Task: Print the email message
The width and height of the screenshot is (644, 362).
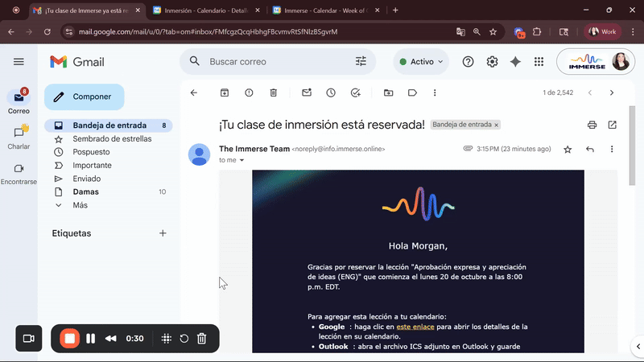Action: [x=592, y=125]
